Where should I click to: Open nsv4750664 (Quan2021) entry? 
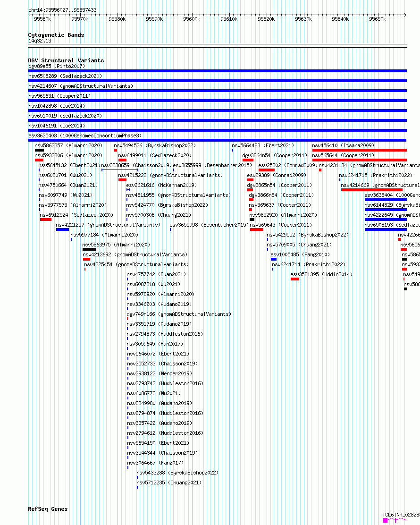(68, 185)
